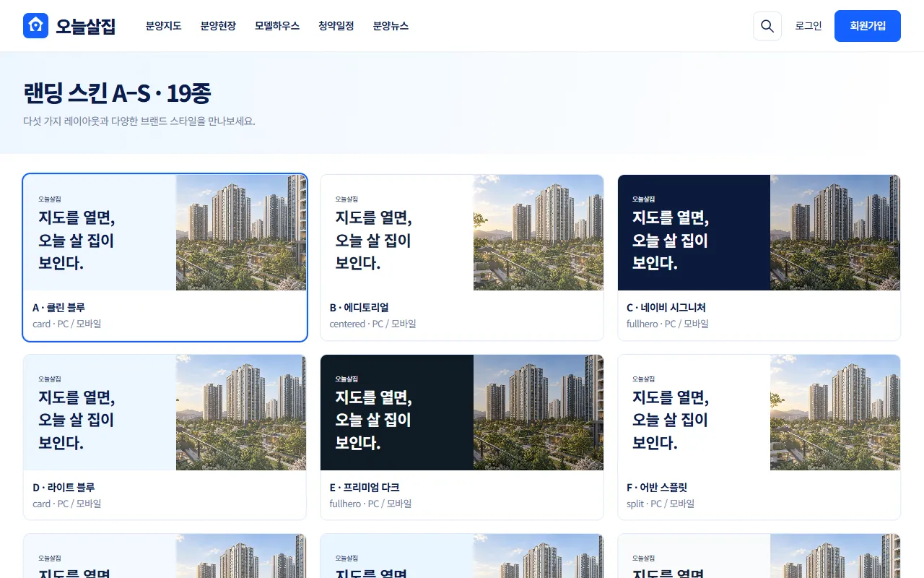Click the 오늘살집 brand name text
Image resolution: width=924 pixels, height=578 pixels.
(x=86, y=26)
